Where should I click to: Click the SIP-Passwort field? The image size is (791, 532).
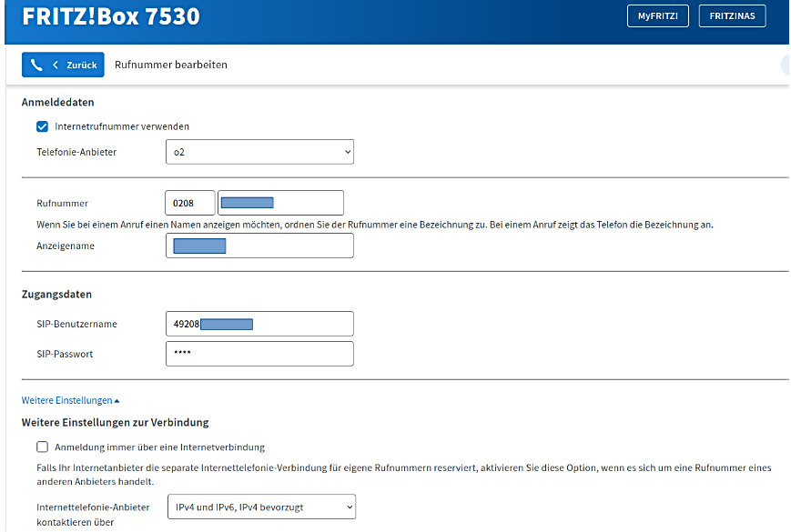pyautogui.click(x=259, y=354)
